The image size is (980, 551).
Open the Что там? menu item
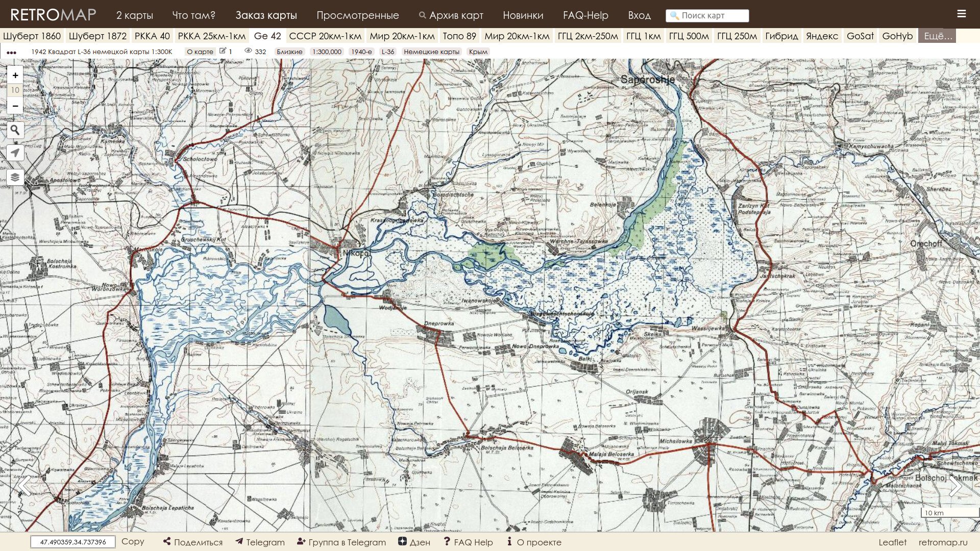[x=194, y=15]
